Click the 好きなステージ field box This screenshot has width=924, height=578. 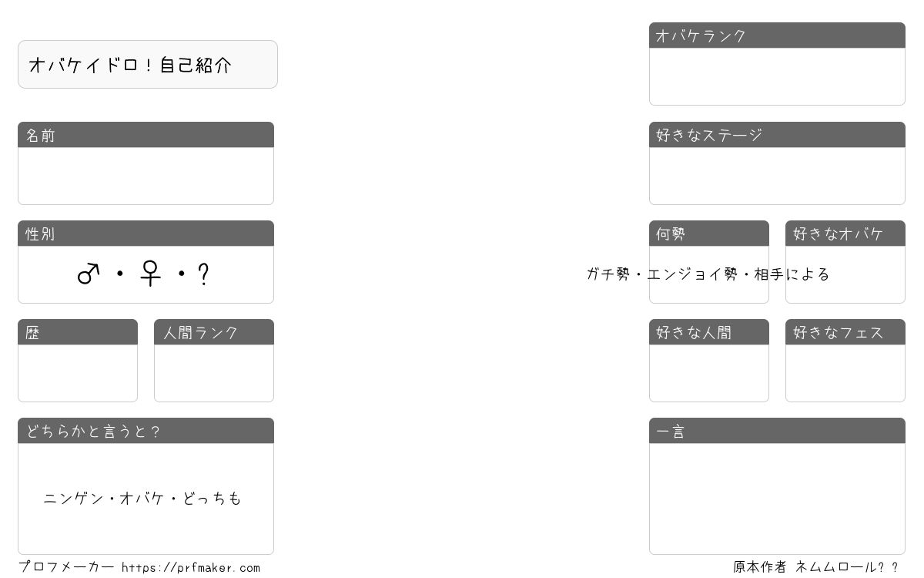click(777, 176)
